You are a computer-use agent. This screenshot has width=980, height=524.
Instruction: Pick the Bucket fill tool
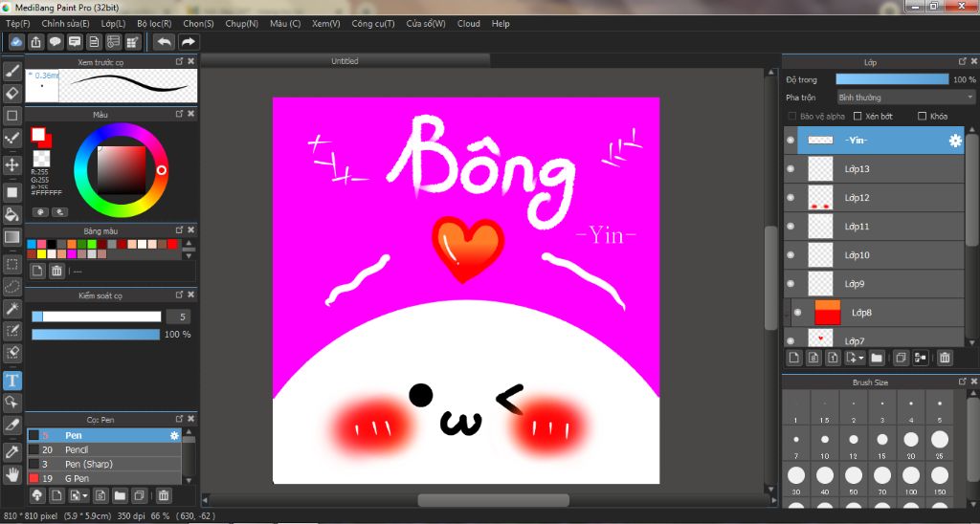[x=12, y=214]
